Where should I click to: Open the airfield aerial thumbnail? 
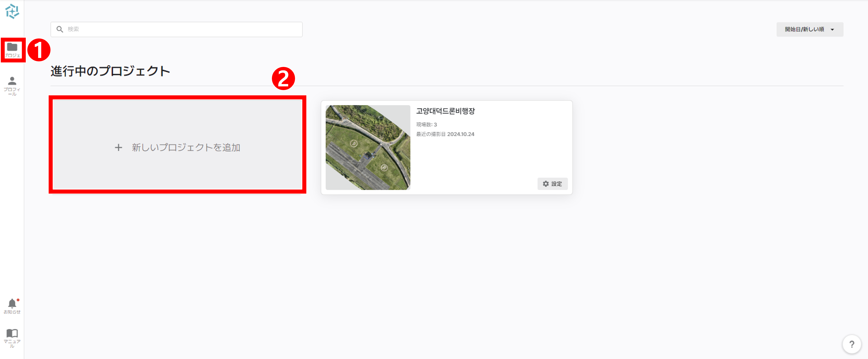coord(368,147)
